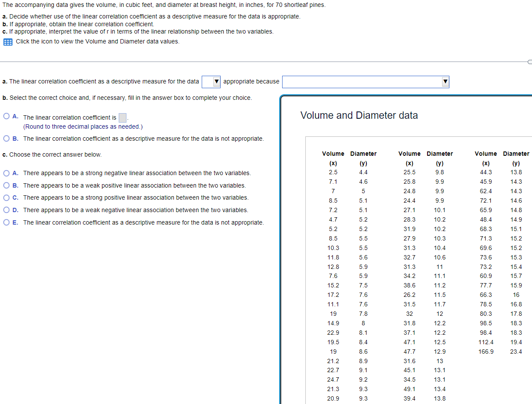Click volume value 44.3 in third column

pyautogui.click(x=486, y=172)
